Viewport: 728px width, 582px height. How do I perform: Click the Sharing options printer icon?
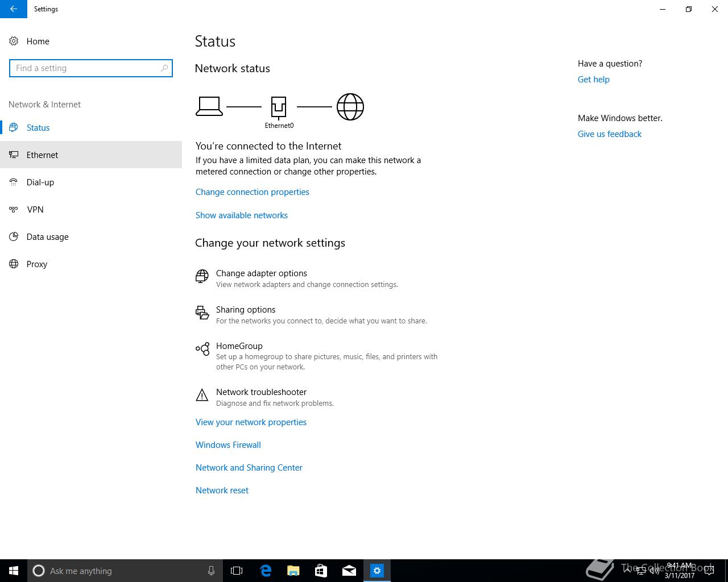[202, 313]
